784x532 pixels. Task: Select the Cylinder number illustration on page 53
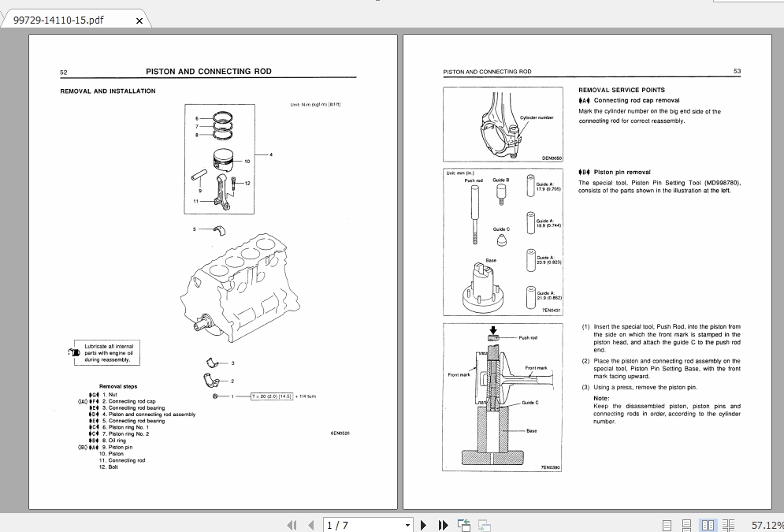(x=502, y=122)
